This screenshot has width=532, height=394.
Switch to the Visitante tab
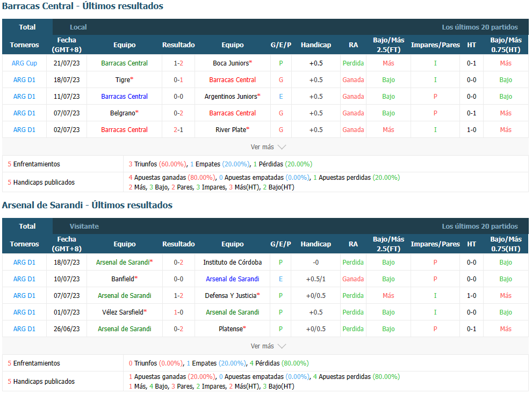(x=84, y=227)
